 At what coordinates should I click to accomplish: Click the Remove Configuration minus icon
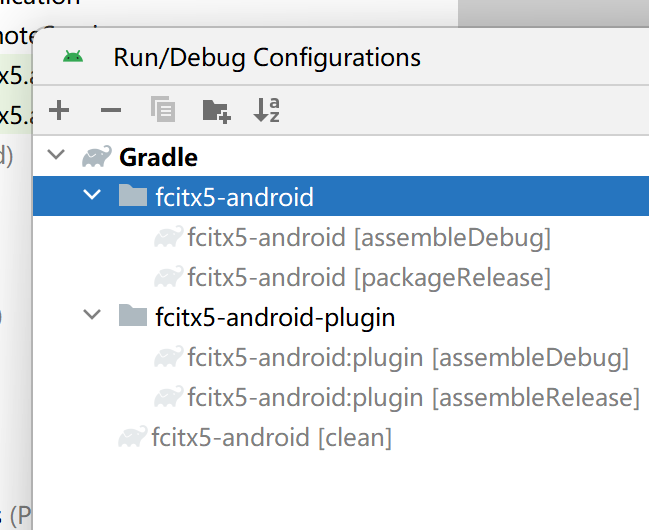click(x=111, y=110)
